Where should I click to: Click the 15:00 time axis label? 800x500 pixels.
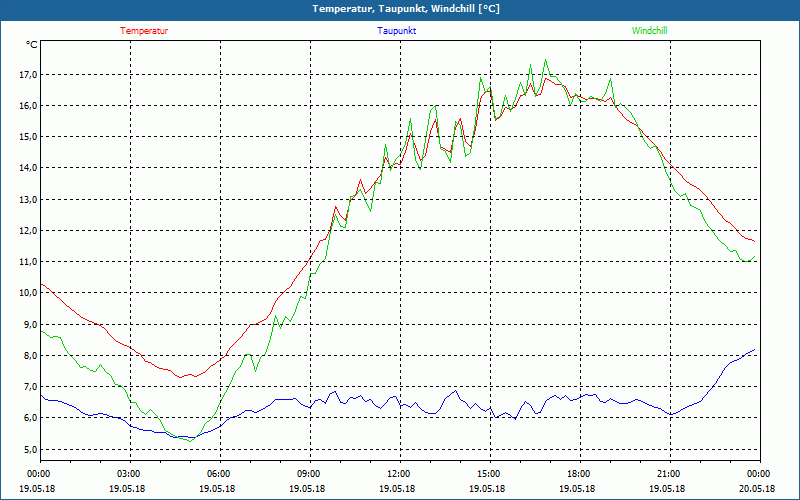(490, 474)
